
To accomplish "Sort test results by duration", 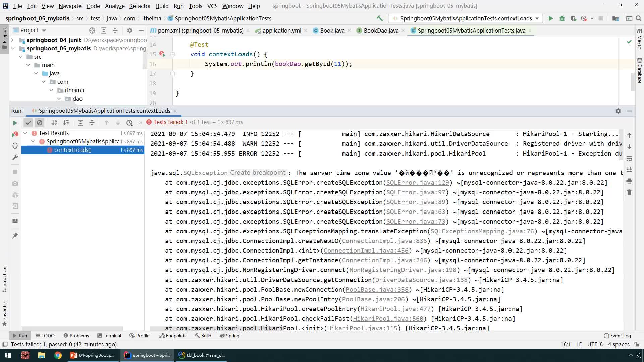I will pyautogui.click(x=66, y=123).
